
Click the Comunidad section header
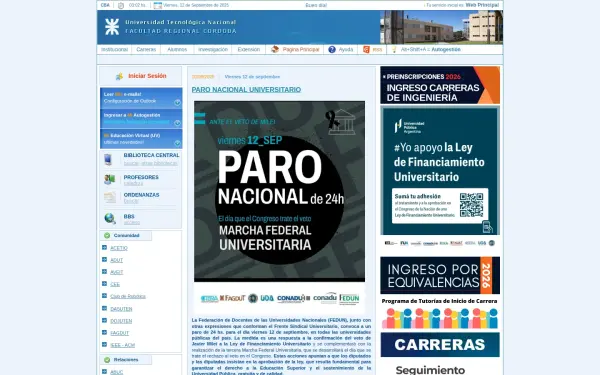[x=126, y=236]
